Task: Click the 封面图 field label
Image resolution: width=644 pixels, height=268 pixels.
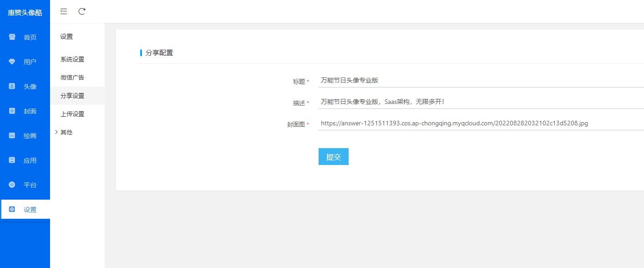Action: [x=296, y=124]
